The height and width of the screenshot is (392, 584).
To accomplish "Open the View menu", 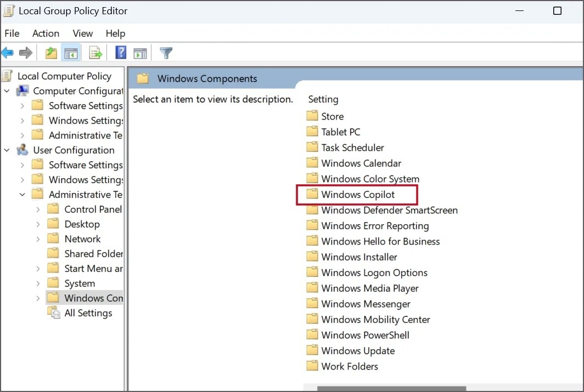I will 82,33.
